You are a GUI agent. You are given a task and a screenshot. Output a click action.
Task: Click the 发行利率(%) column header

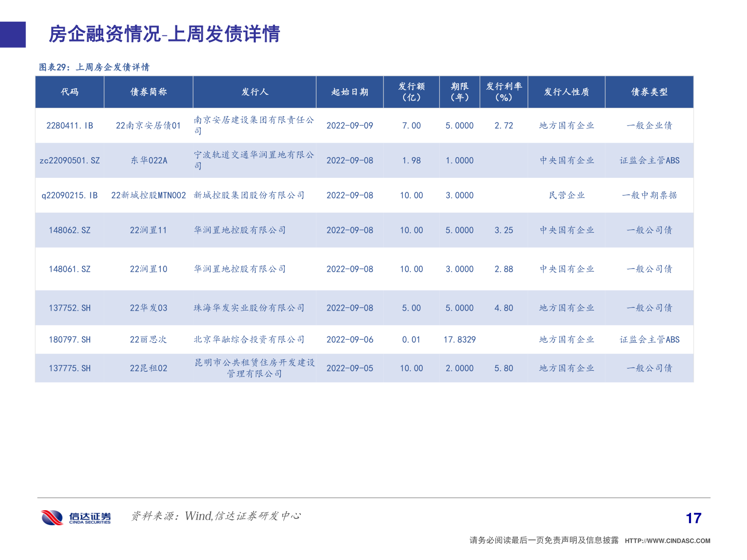click(504, 92)
